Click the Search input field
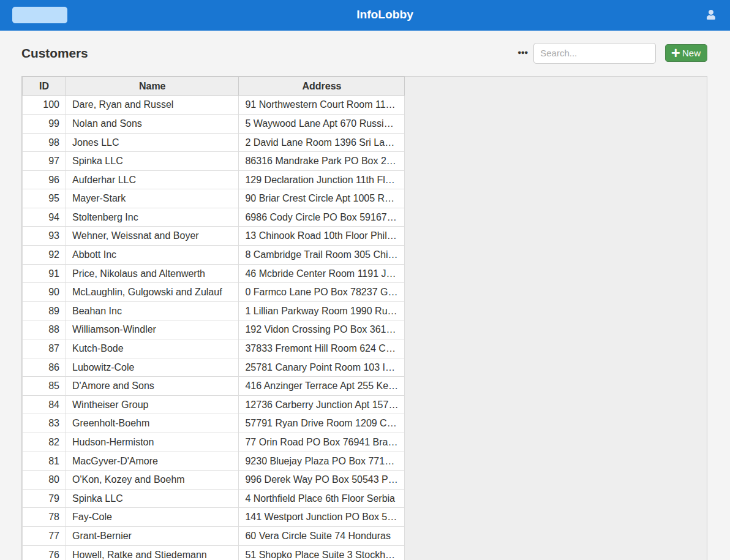This screenshot has height=560, width=730. pyautogui.click(x=594, y=53)
